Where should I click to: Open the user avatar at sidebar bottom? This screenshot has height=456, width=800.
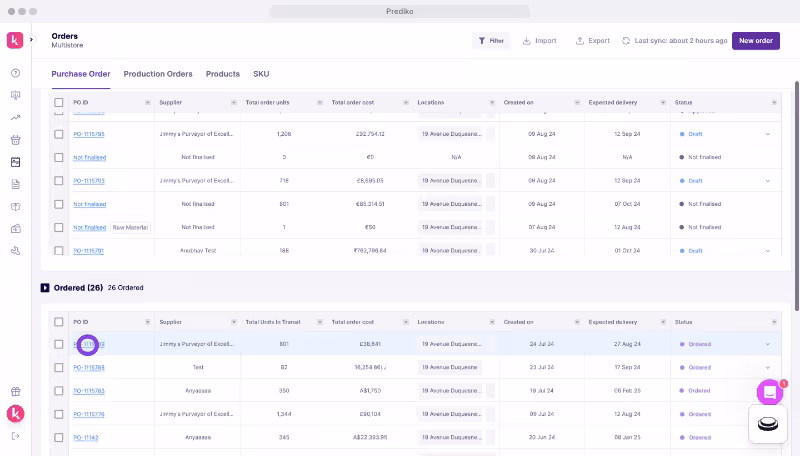[x=15, y=414]
